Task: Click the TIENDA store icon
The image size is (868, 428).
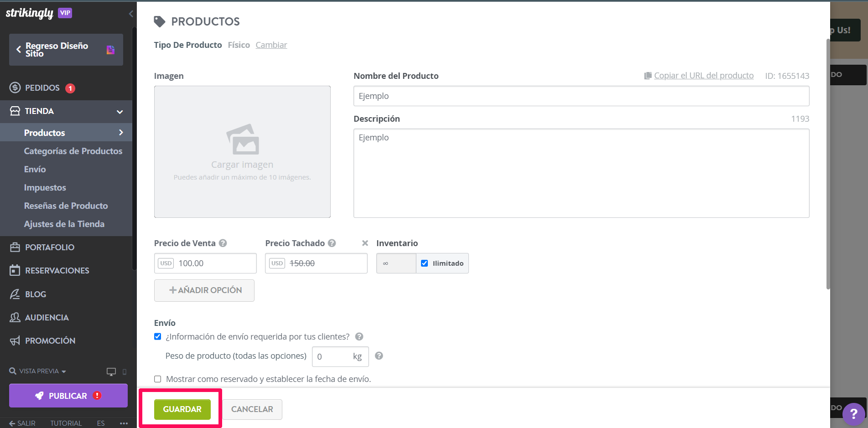Action: pyautogui.click(x=15, y=111)
